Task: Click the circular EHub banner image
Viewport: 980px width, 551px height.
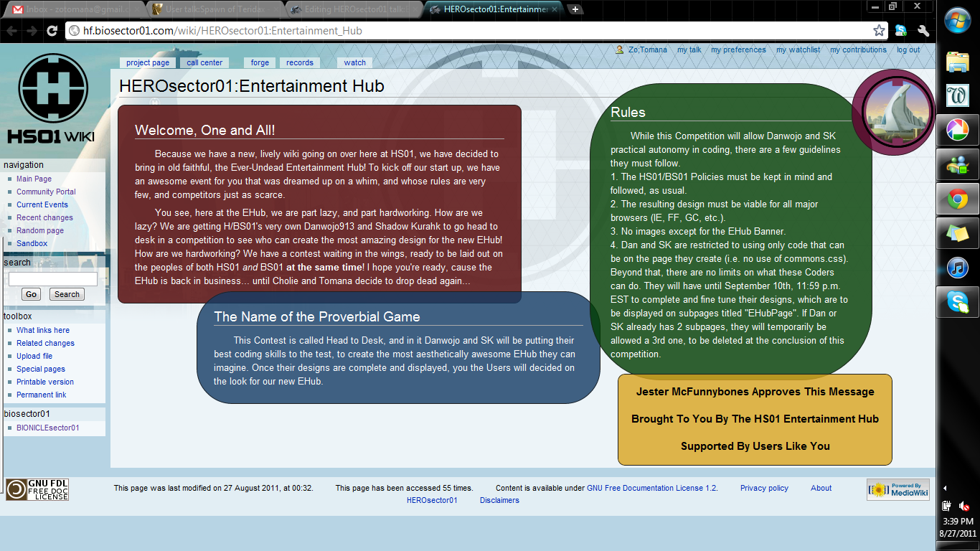Action: pos(893,110)
